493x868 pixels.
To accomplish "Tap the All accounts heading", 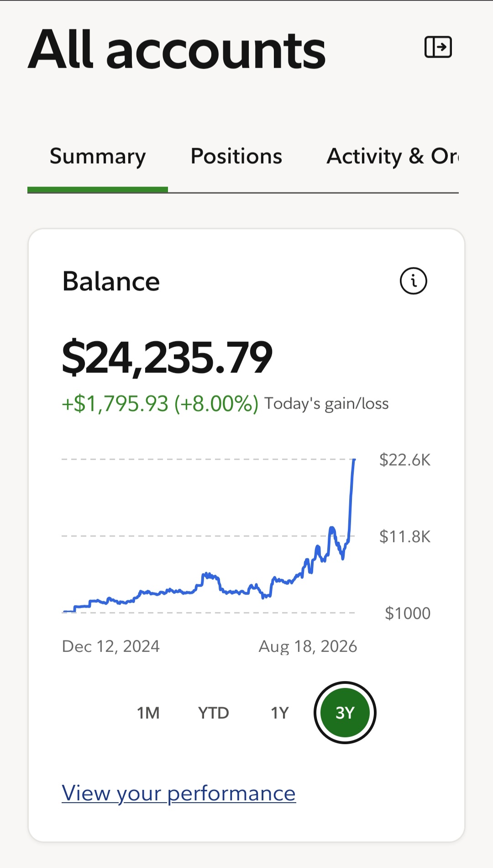I will (177, 49).
